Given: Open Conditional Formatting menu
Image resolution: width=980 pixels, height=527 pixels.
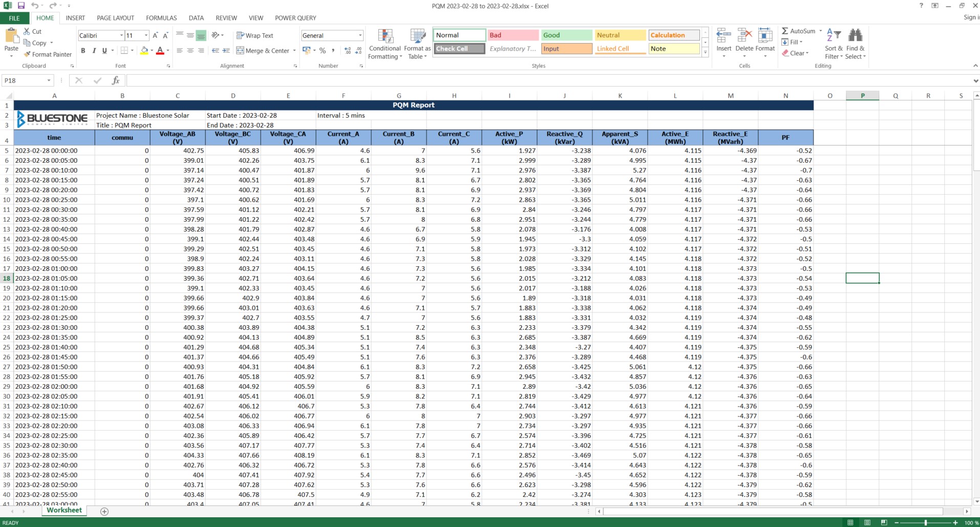Looking at the screenshot, I should (x=385, y=45).
